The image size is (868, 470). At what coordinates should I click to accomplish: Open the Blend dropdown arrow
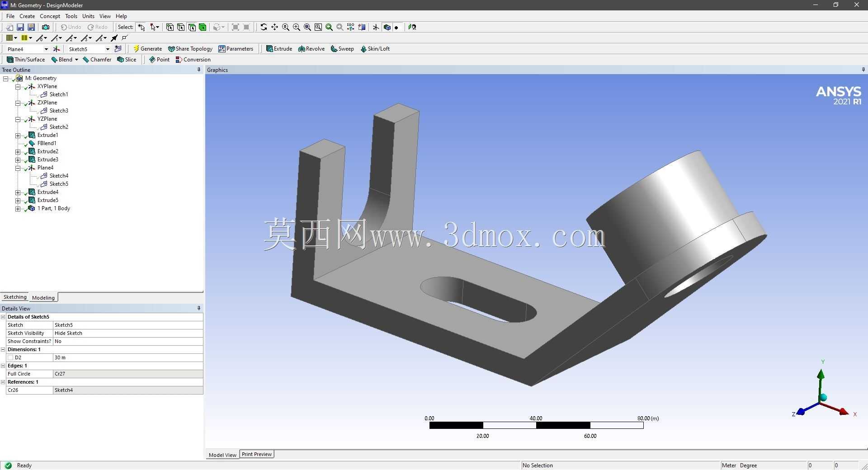click(x=76, y=60)
